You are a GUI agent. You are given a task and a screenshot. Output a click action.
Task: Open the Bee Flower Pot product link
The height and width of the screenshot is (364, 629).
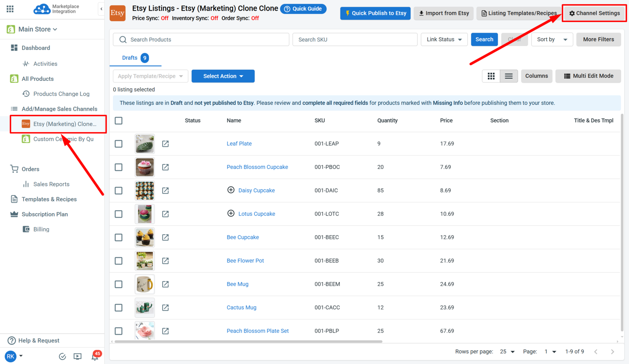(x=245, y=261)
